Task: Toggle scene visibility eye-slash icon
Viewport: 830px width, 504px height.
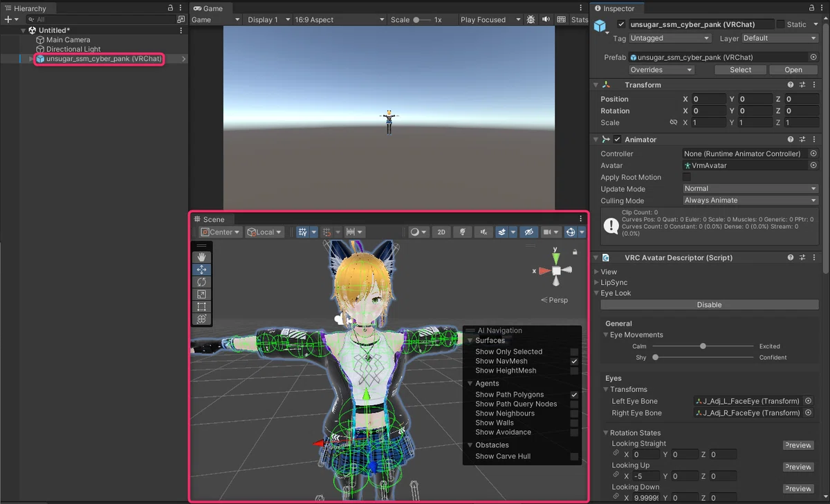Action: [529, 232]
